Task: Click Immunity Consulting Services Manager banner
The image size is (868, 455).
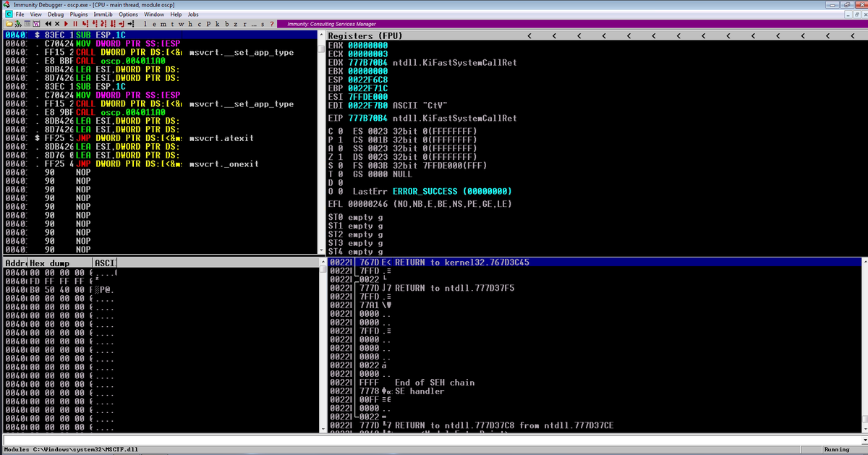Action: click(x=331, y=24)
